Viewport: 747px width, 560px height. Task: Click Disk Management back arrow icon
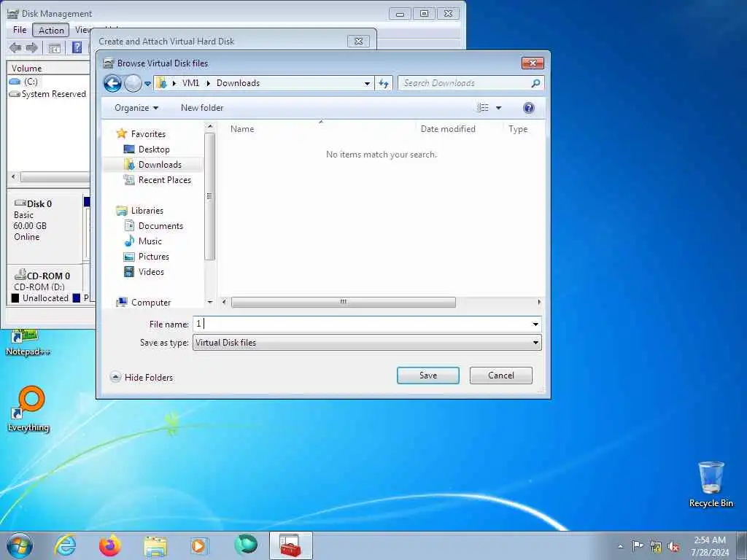click(15, 47)
